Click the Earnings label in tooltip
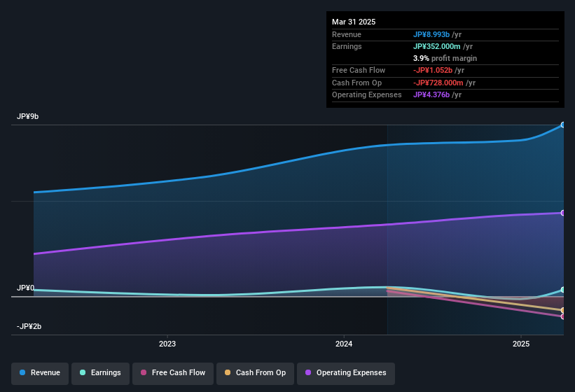 pos(347,46)
